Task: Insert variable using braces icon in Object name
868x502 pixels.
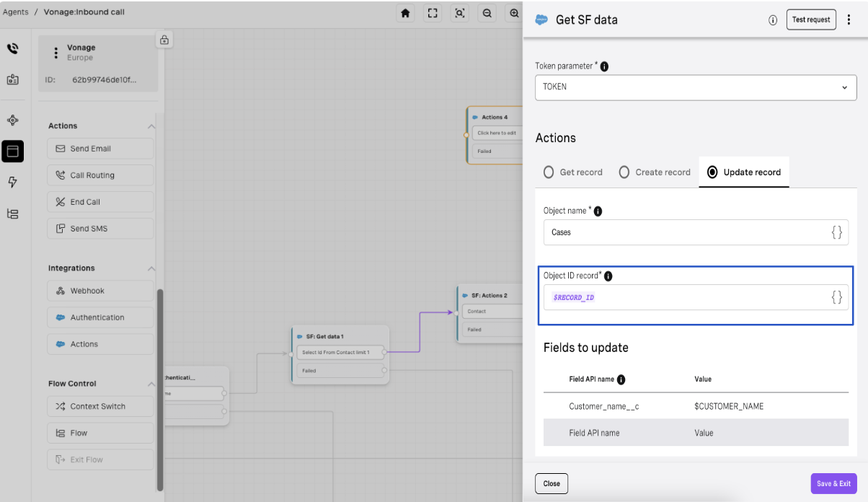Action: click(x=836, y=232)
